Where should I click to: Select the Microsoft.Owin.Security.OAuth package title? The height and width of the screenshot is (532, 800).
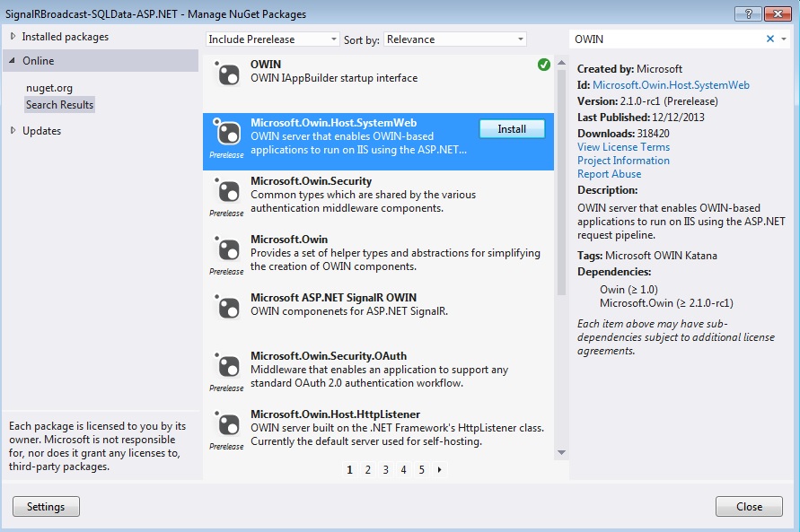click(329, 355)
